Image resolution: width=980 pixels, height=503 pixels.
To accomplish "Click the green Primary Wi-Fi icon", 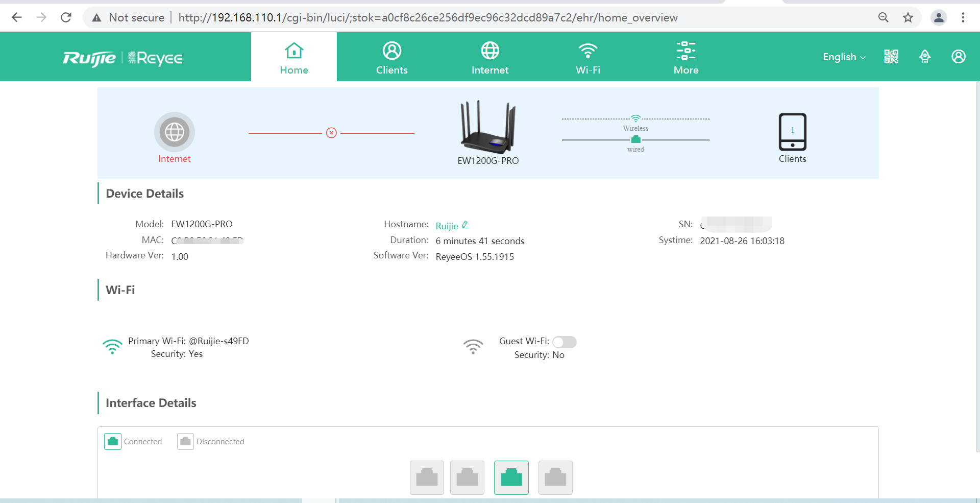I will click(x=112, y=347).
